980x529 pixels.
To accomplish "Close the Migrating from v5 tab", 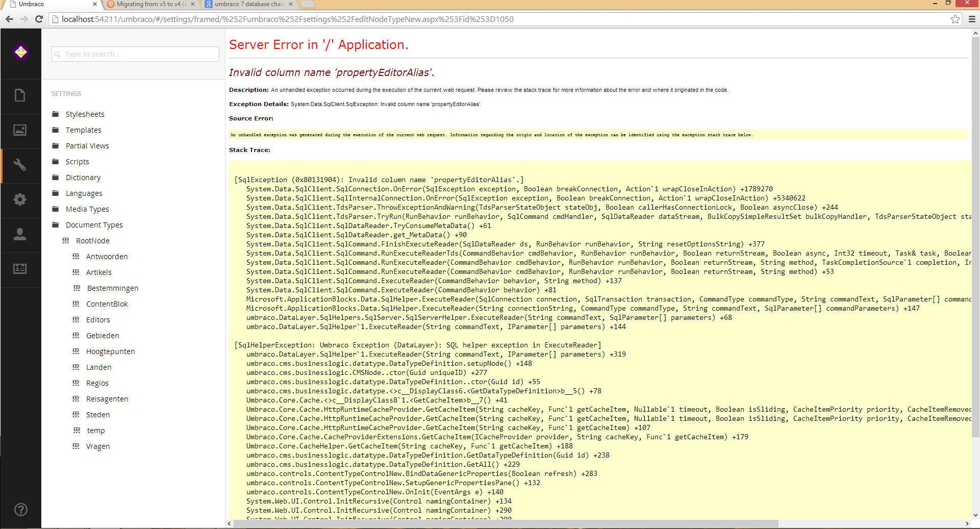I will coord(193,4).
